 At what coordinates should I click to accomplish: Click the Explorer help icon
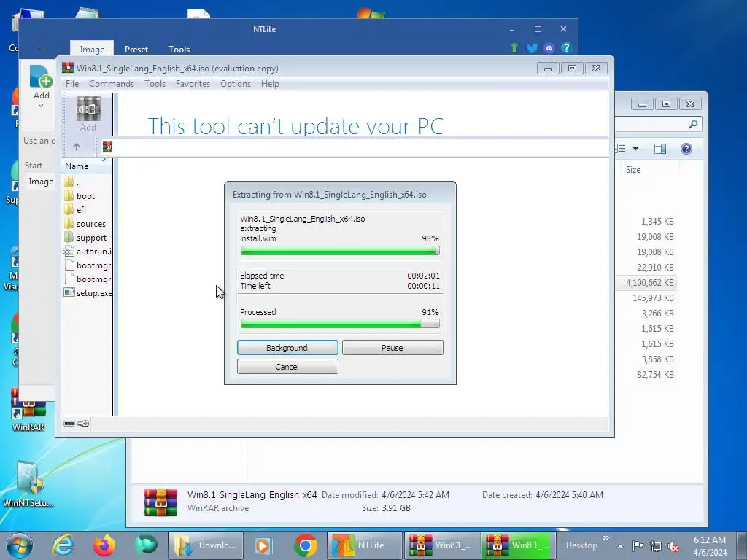click(686, 149)
